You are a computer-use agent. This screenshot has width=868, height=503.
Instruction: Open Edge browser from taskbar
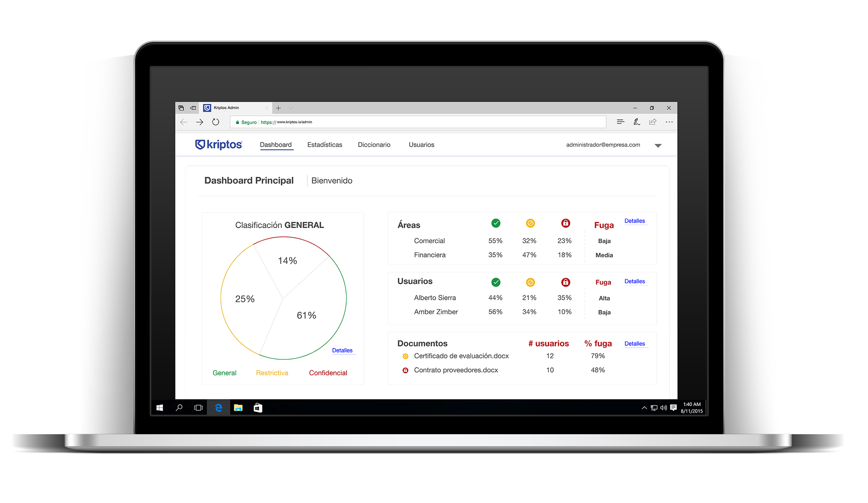point(218,408)
